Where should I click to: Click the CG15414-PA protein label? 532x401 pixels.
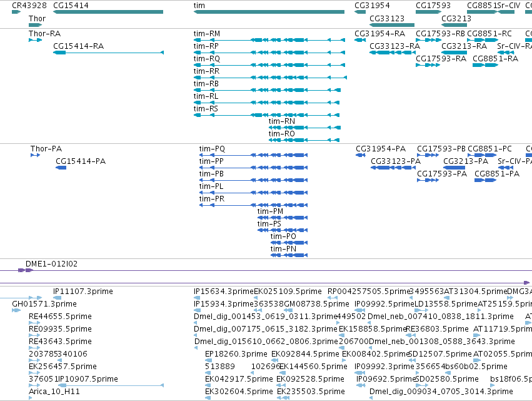tap(81, 161)
